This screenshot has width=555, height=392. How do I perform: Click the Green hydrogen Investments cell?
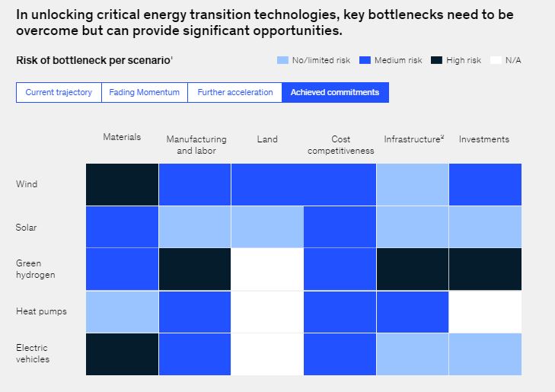(485, 269)
